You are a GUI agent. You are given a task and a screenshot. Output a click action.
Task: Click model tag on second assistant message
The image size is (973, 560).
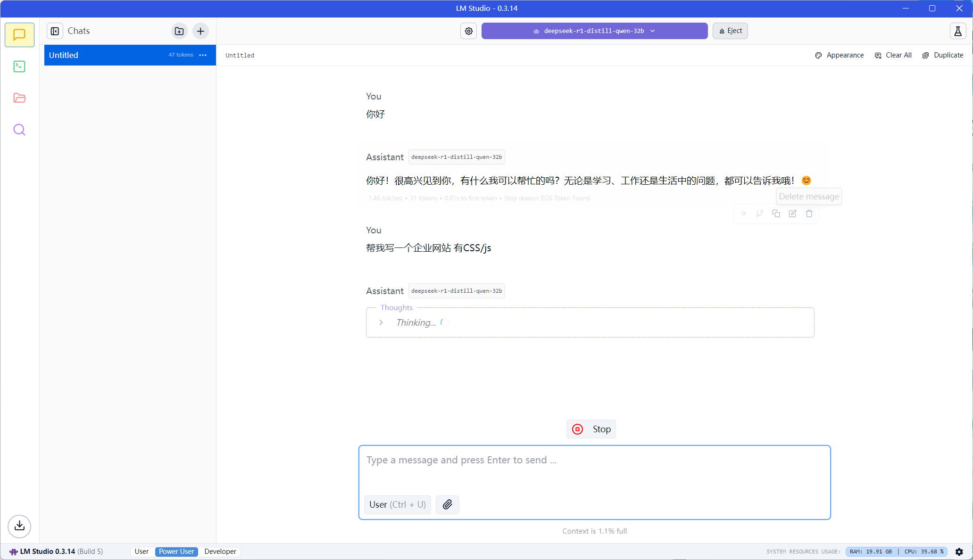[x=457, y=291]
